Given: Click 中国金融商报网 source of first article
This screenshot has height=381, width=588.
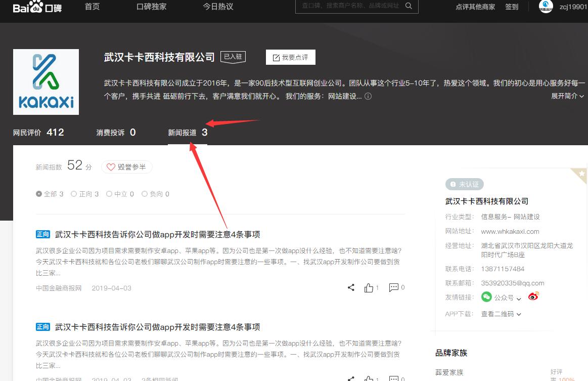Looking at the screenshot, I should [59, 288].
